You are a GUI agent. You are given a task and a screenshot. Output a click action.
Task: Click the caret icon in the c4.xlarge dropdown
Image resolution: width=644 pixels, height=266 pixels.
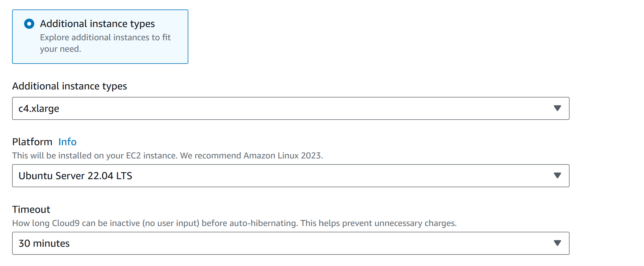pyautogui.click(x=557, y=108)
